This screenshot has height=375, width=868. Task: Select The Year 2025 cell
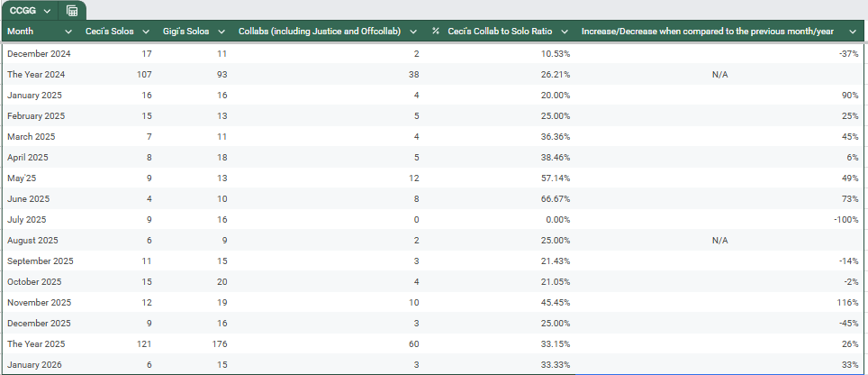[x=36, y=344]
